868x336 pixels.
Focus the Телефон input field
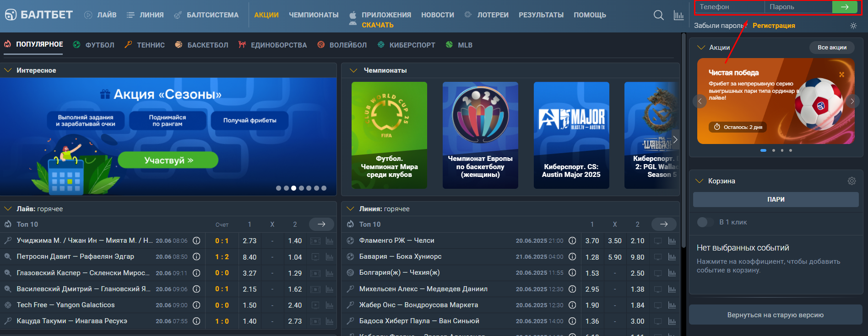(730, 7)
